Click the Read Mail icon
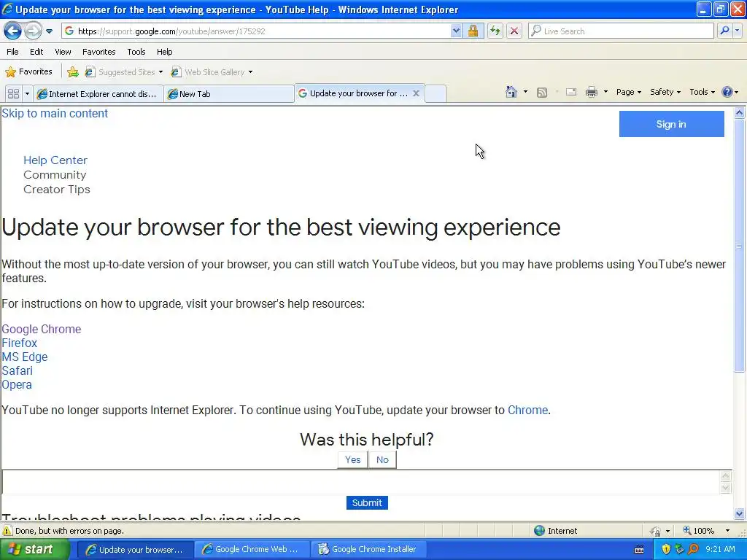 click(x=571, y=92)
